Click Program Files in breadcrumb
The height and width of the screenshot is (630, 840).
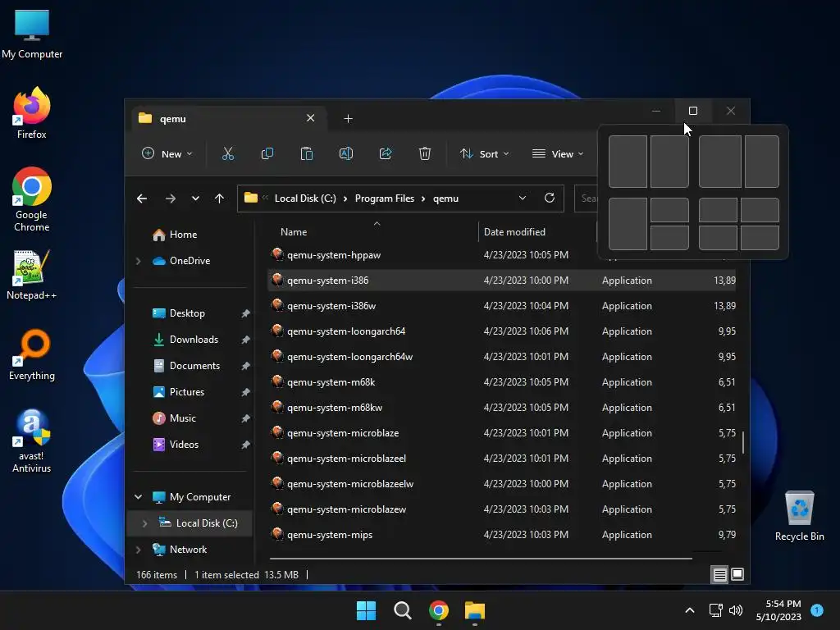385,199
